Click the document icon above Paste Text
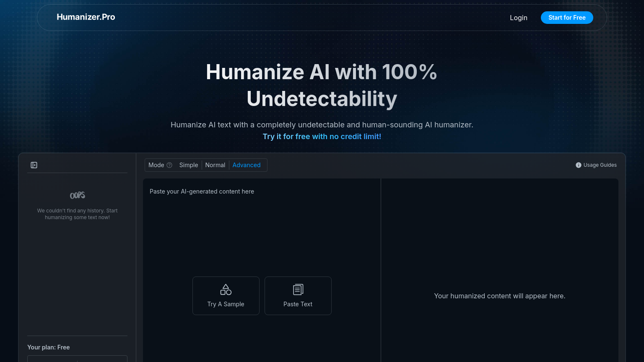This screenshot has height=362, width=644. tap(298, 289)
